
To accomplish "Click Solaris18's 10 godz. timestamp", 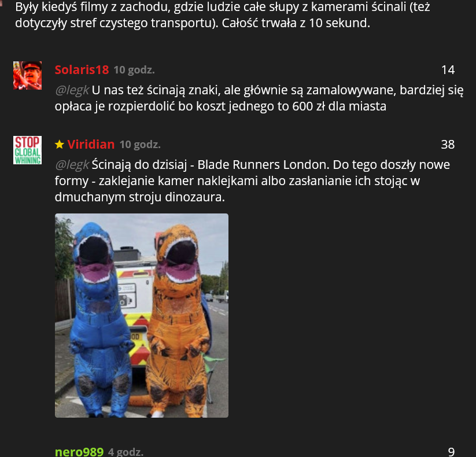I will point(134,70).
